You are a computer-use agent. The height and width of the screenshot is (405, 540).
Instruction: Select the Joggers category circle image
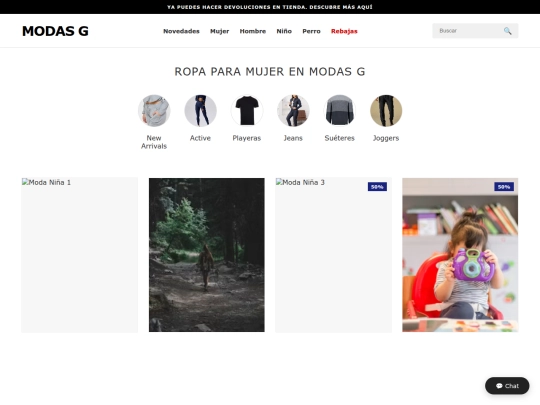[x=386, y=111]
